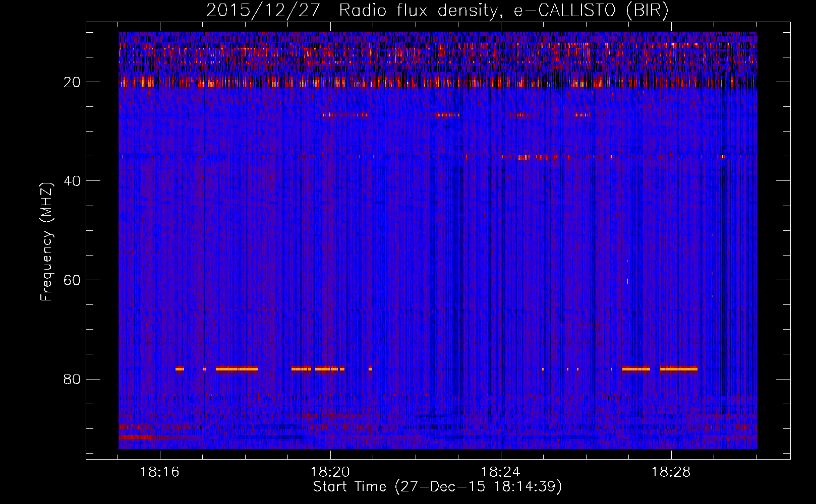Click the yellow 78 MHz burst right of 18:28

pos(679,369)
